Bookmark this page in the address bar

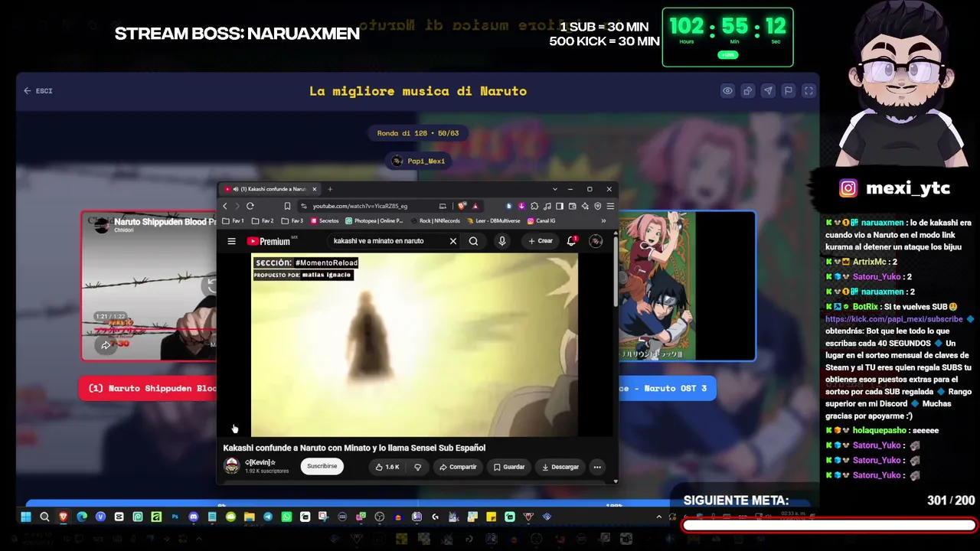pos(287,206)
